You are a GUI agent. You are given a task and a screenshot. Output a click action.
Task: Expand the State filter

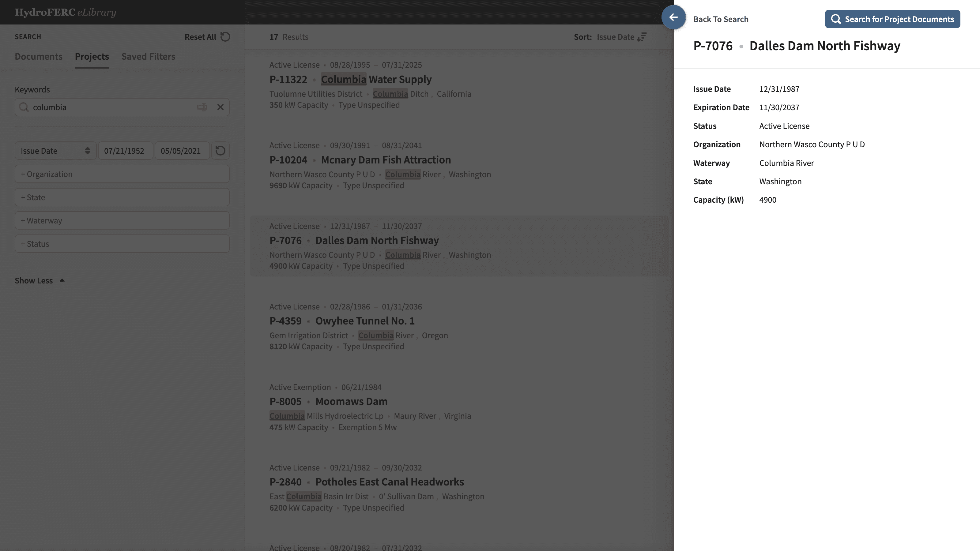[122, 197]
